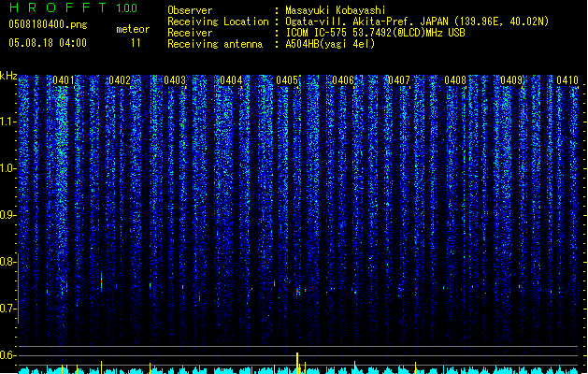This screenshot has width=588, height=374.
Task: Click the 0.9 kHz axis label
Action: point(7,215)
